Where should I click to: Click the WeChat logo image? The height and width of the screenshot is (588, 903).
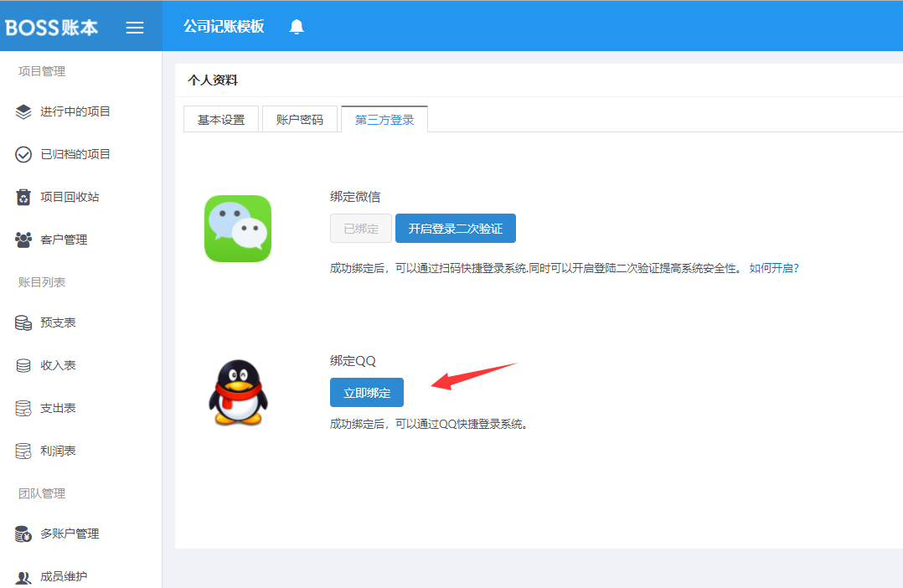(x=238, y=229)
